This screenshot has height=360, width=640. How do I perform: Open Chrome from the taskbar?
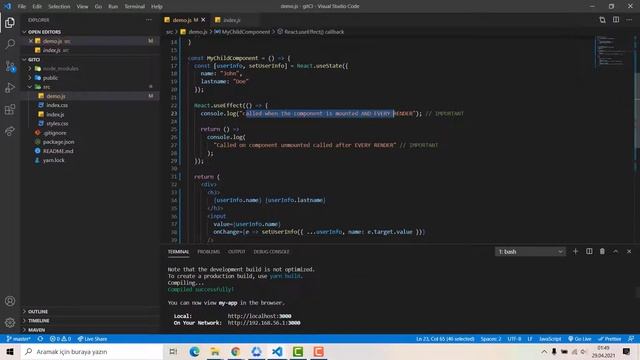point(236,351)
